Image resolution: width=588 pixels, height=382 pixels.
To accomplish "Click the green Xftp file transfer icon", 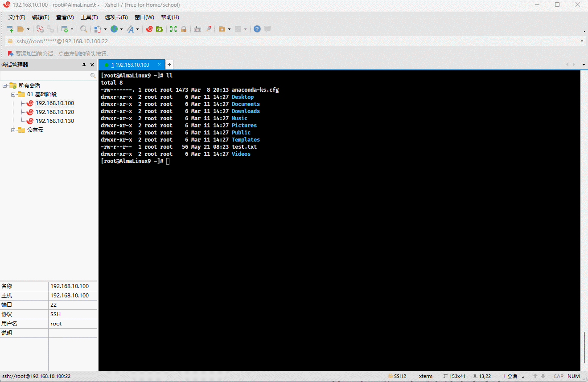I will 159,29.
